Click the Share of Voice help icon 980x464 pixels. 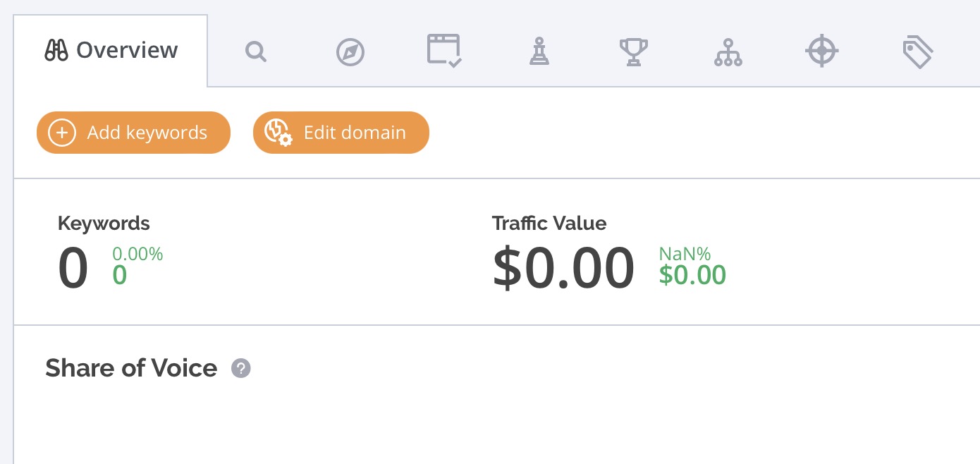click(241, 368)
